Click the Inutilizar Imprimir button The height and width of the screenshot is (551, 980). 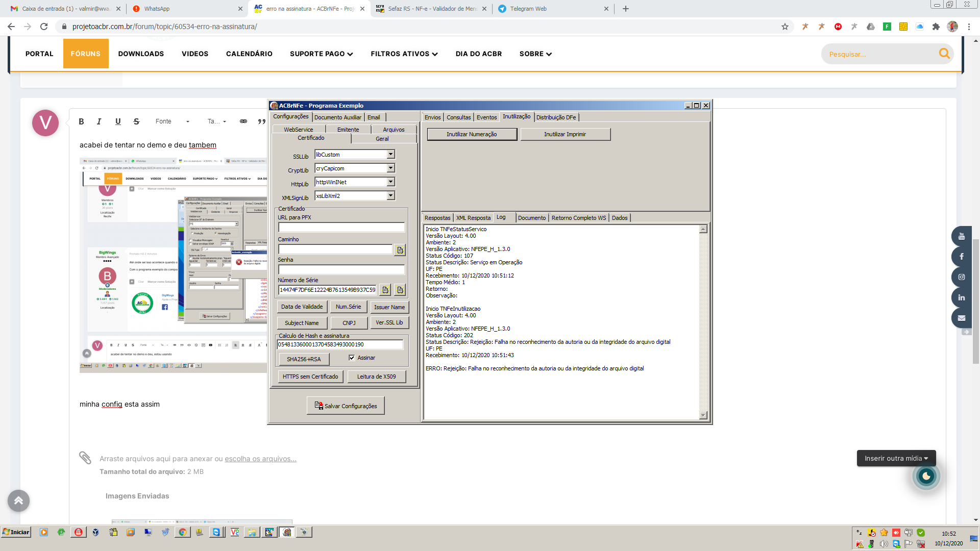[x=565, y=134]
